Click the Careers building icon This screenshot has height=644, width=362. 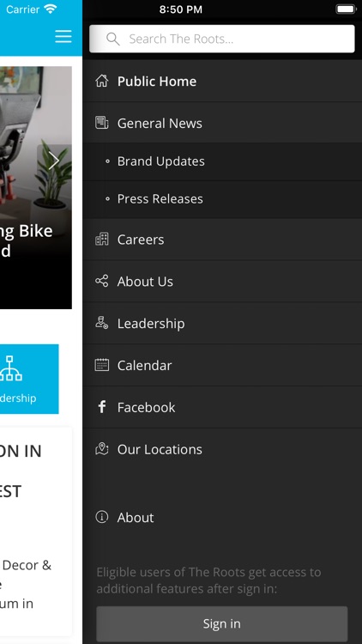click(x=102, y=239)
